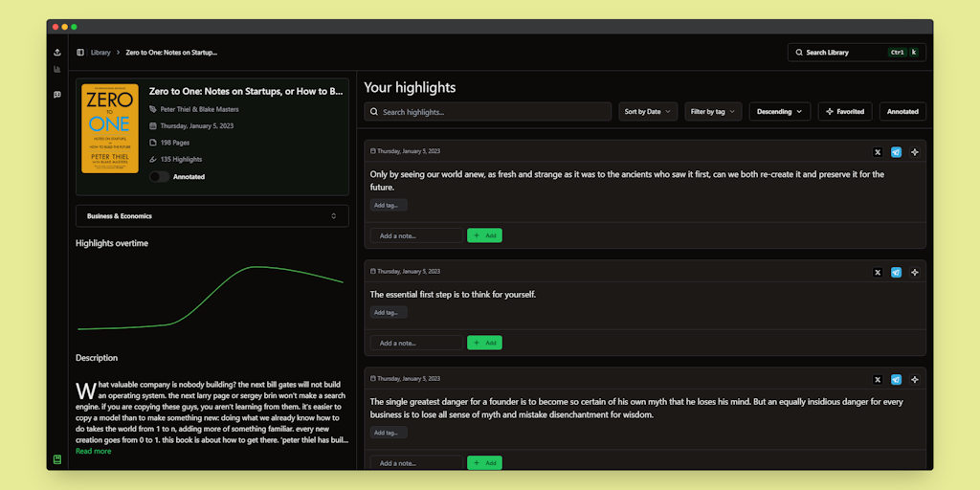Favorite the 'essential first step' highlight
Viewport: 980px width, 490px height.
(914, 272)
